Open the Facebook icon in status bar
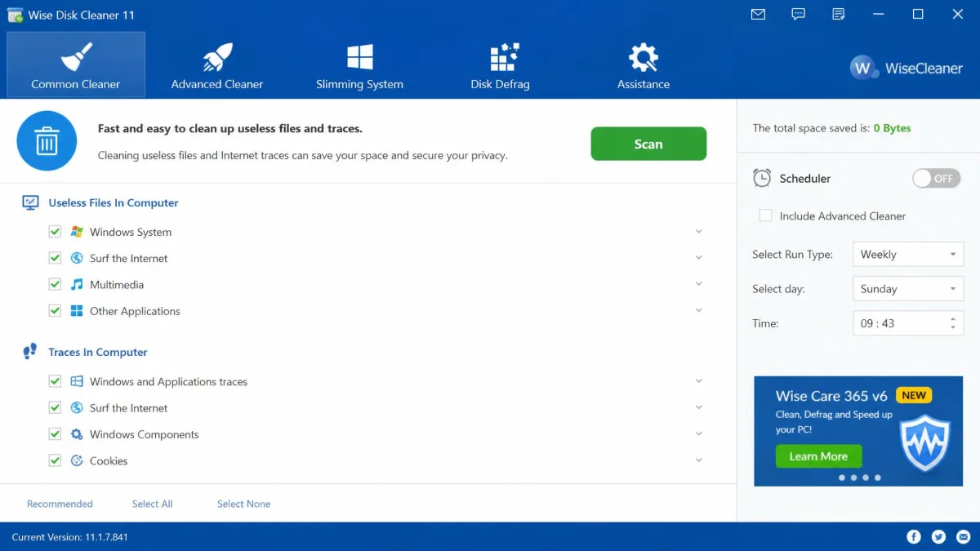 click(x=914, y=536)
